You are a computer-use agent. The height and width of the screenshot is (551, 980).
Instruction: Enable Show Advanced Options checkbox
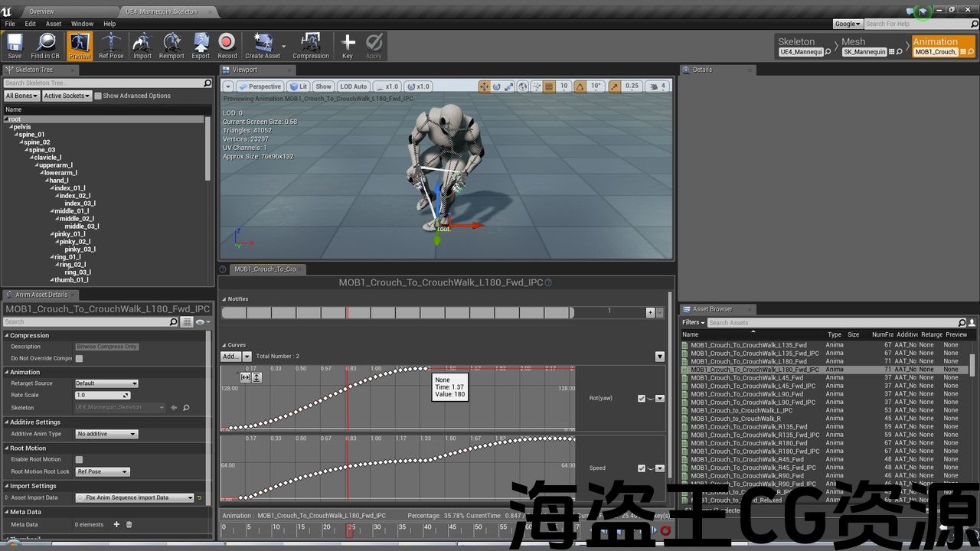coord(98,96)
